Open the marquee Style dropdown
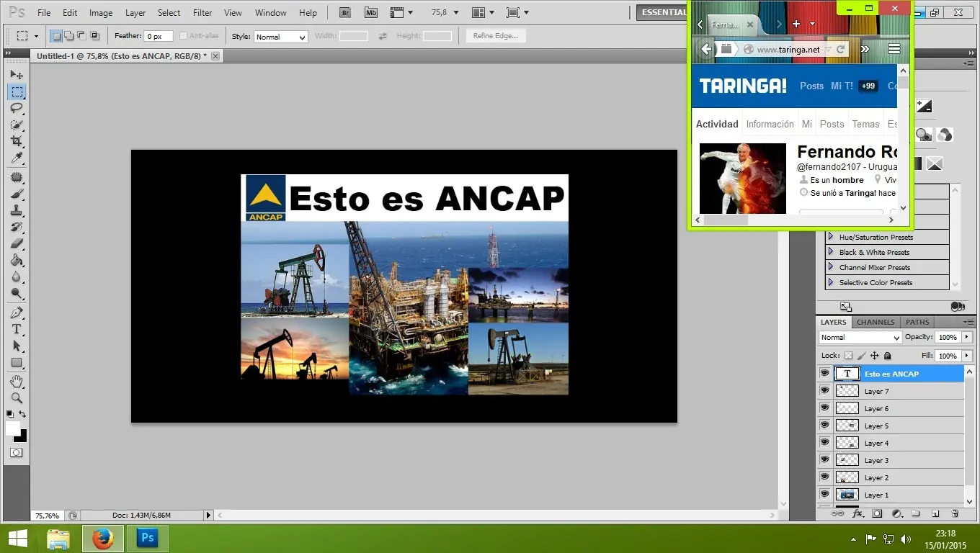The image size is (980, 553). [281, 37]
